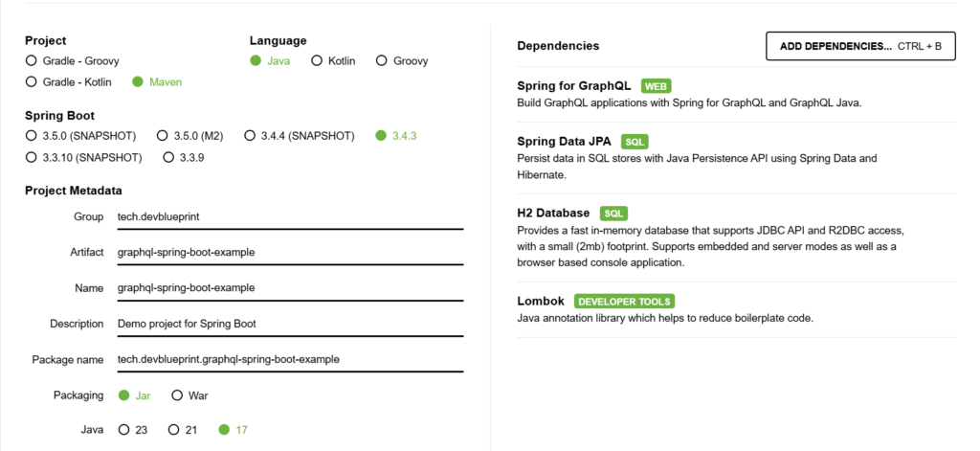The width and height of the screenshot is (980, 451).
Task: Choose Gradle - Kotlin project option
Action: 32,82
